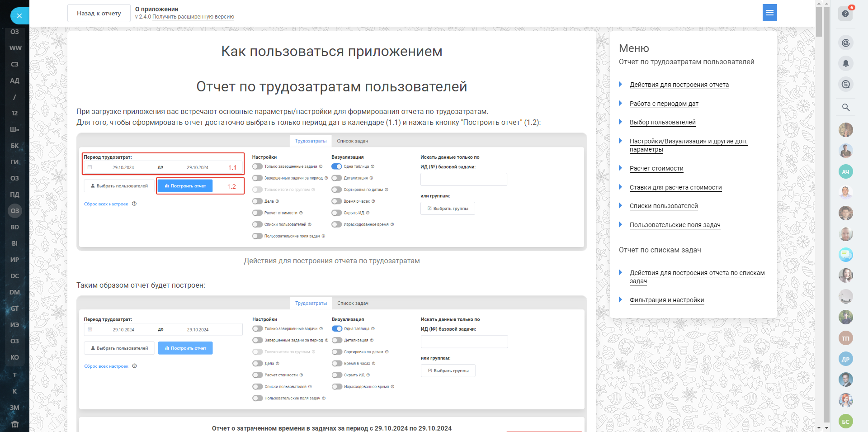Open the CoPilot swirl icon above the bell

(x=845, y=43)
